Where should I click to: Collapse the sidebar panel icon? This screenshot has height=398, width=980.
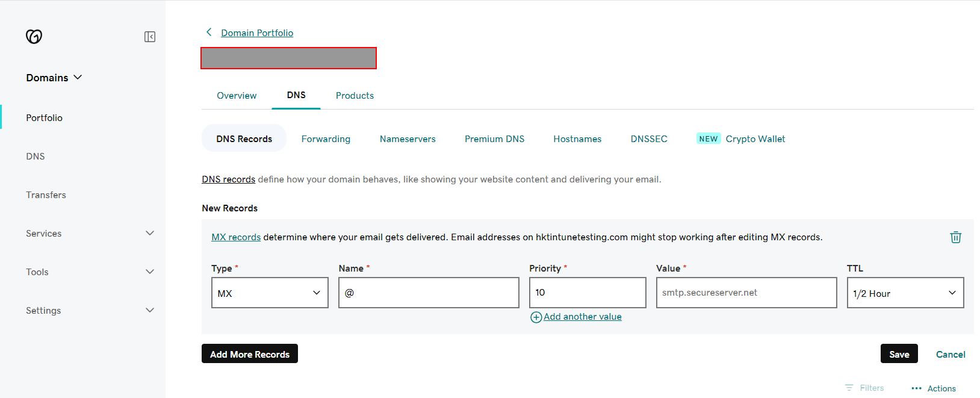coord(150,37)
